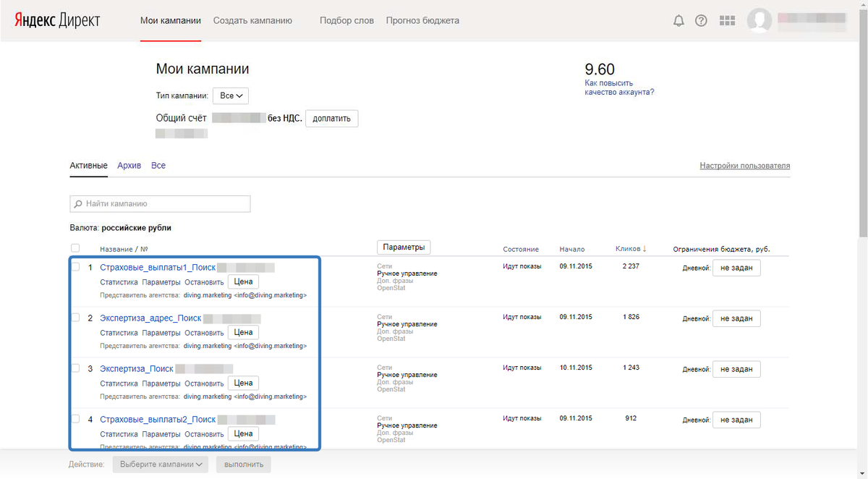The image size is (868, 479).
Task: Open the Yandex services grid icon
Action: 728,21
